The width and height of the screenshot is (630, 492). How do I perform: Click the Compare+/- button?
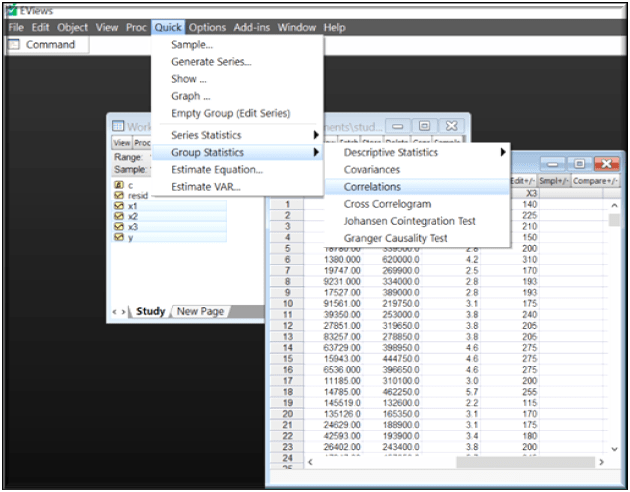click(x=595, y=181)
